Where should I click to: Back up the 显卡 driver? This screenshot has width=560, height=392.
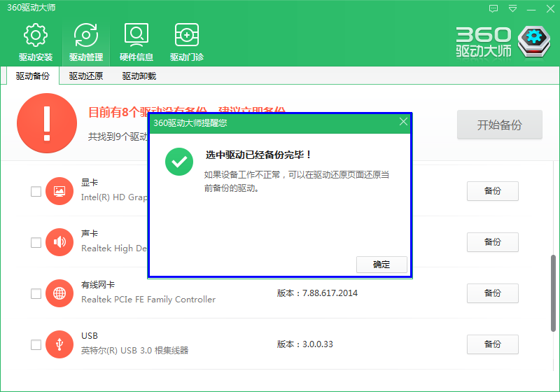tap(493, 191)
